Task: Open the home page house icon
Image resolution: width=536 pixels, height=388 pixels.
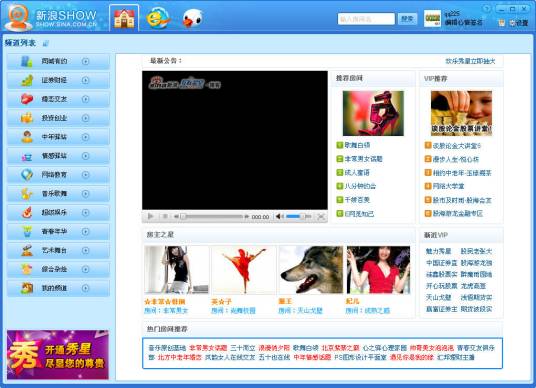Action: pos(124,18)
